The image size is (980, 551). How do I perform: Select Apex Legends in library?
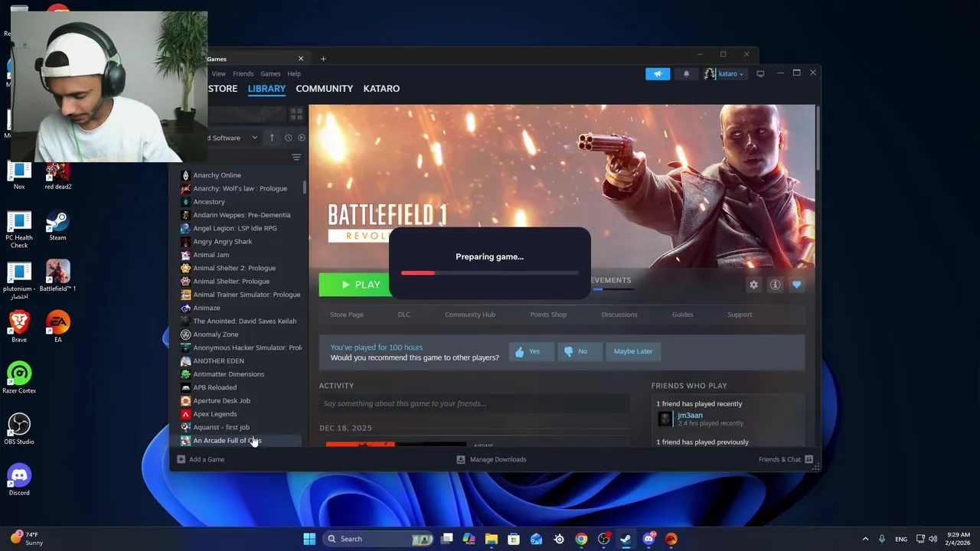[x=214, y=414]
